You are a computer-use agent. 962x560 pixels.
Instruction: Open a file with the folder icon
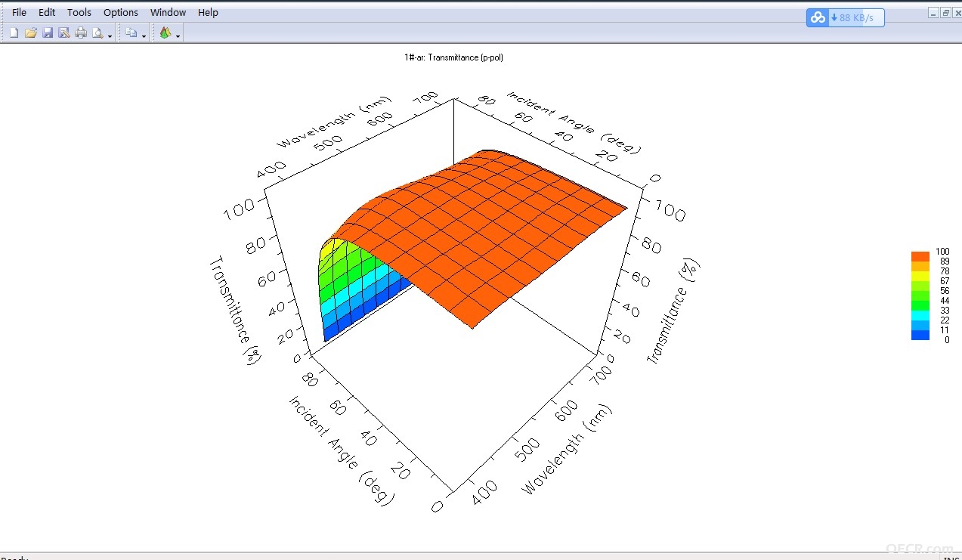[31, 33]
